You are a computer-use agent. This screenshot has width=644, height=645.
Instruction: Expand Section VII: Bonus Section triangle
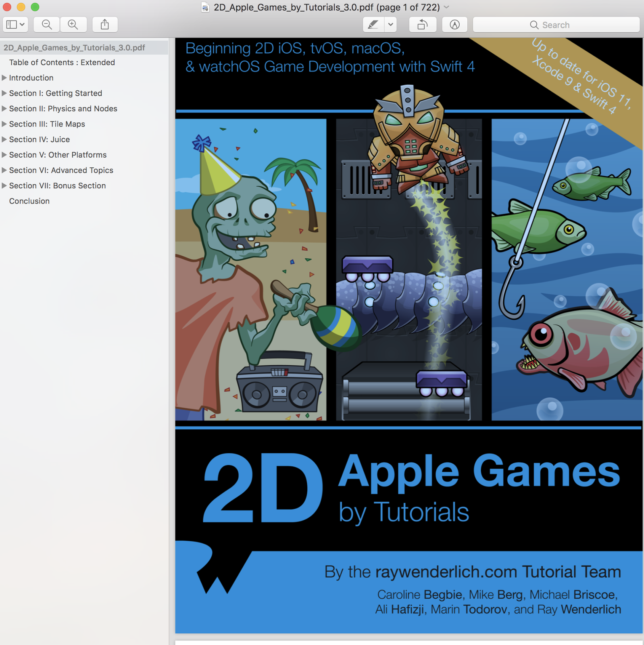coord(4,185)
